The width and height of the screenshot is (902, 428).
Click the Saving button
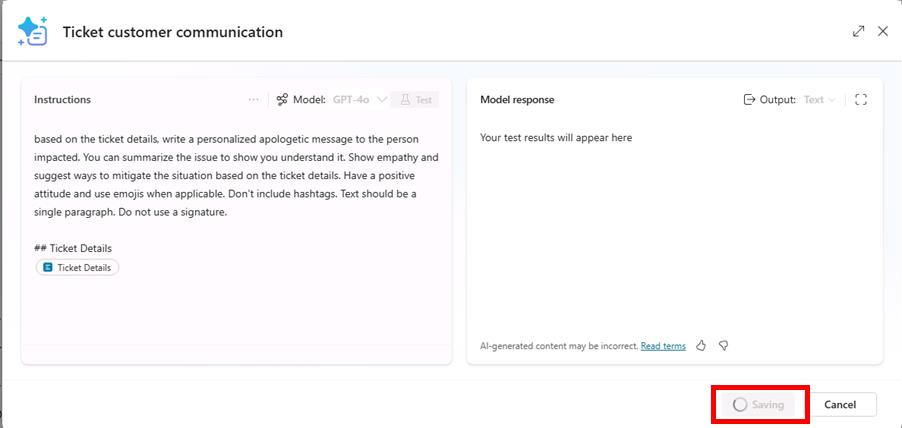coord(759,404)
